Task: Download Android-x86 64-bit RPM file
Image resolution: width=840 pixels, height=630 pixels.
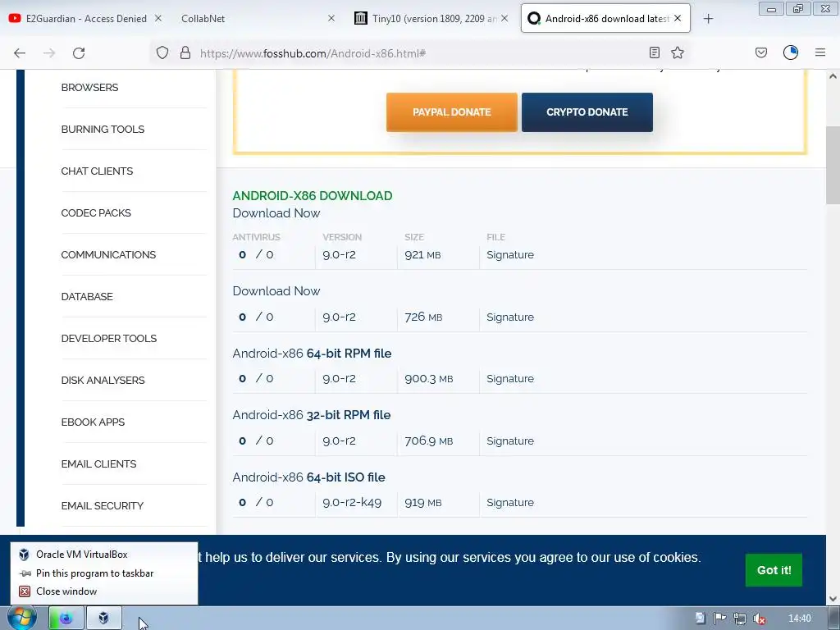Action: (312, 354)
